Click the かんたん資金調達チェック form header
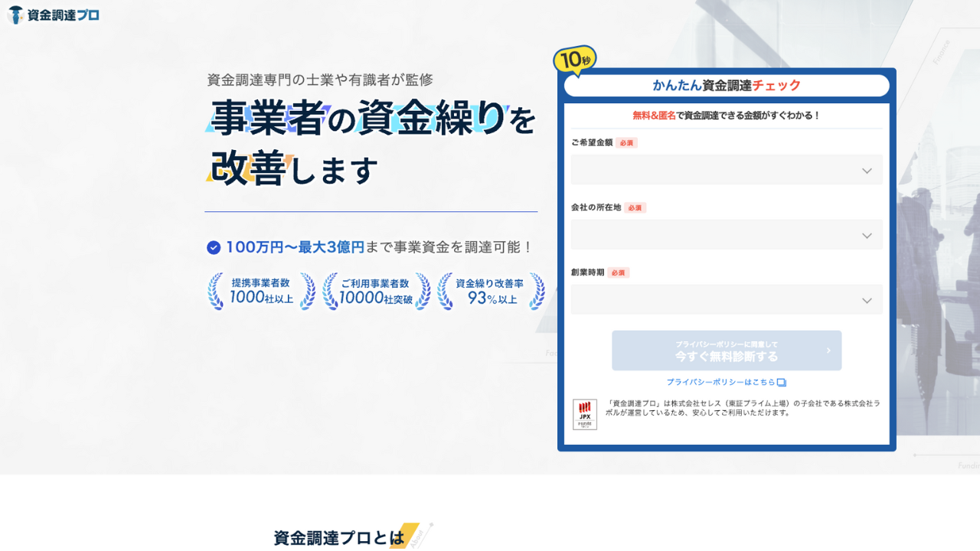Image resolution: width=980 pixels, height=551 pixels. [726, 85]
